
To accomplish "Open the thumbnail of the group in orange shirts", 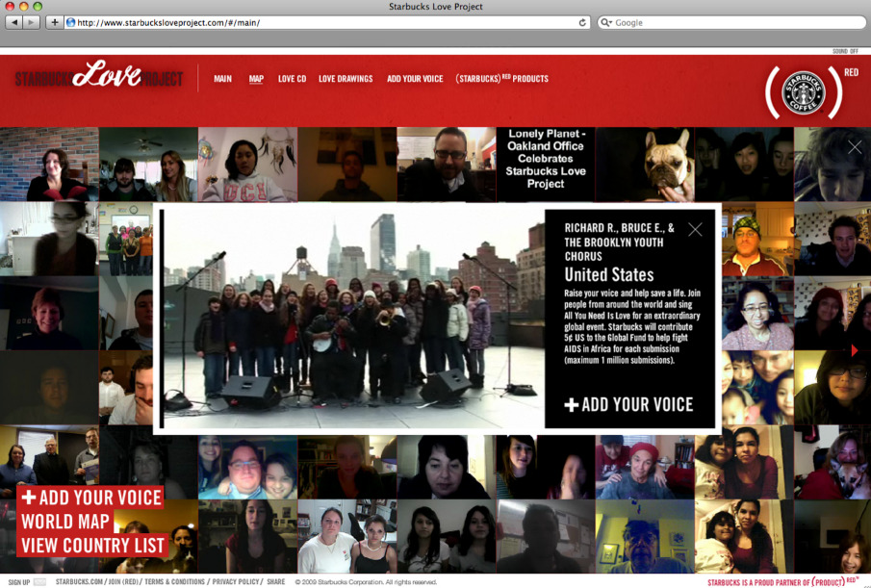I will tap(127, 240).
